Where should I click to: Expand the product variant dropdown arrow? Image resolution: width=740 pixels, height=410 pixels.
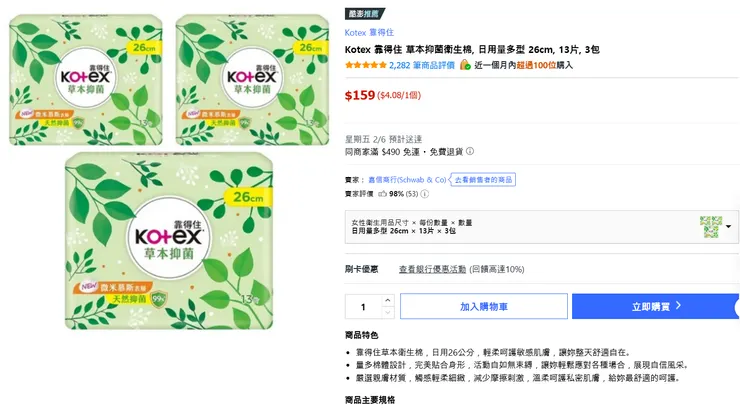(729, 227)
